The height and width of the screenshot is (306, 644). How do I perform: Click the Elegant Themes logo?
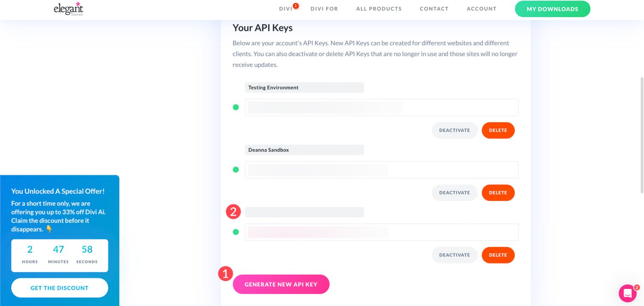click(x=69, y=9)
